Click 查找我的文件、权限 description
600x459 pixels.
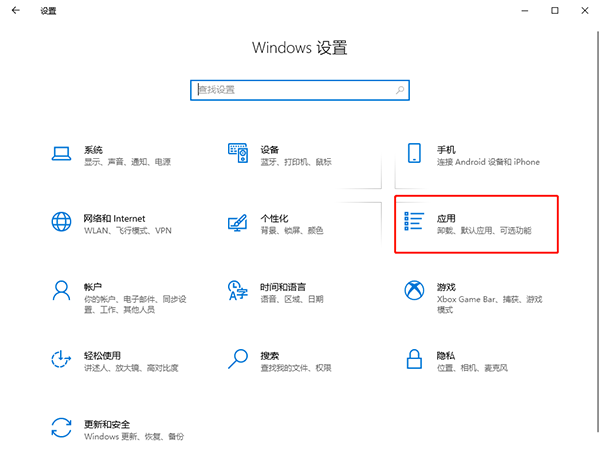[296, 368]
